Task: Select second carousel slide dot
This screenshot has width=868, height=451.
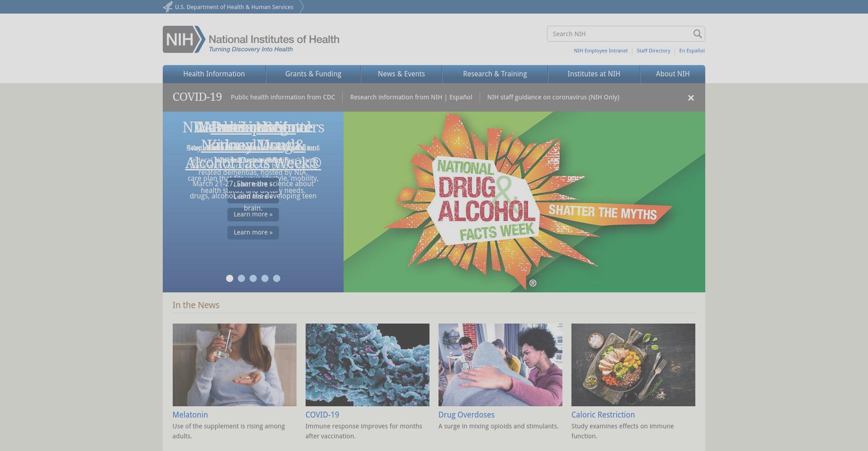Action: click(241, 278)
